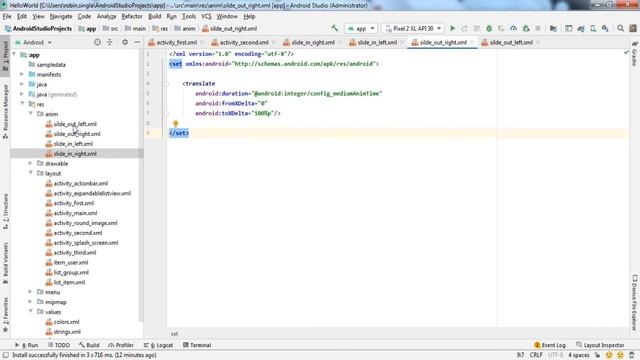The image size is (640, 360).
Task: Expand the java folder
Action: 22,84
